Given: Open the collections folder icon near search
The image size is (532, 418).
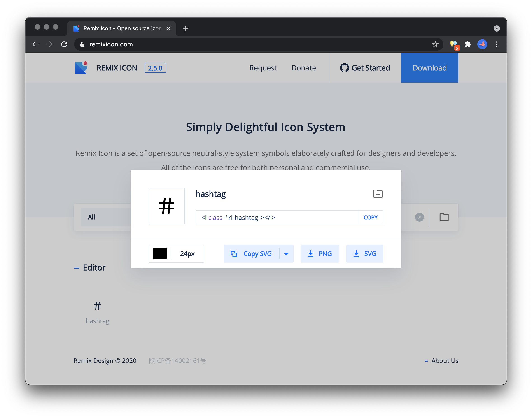Looking at the screenshot, I should (444, 217).
